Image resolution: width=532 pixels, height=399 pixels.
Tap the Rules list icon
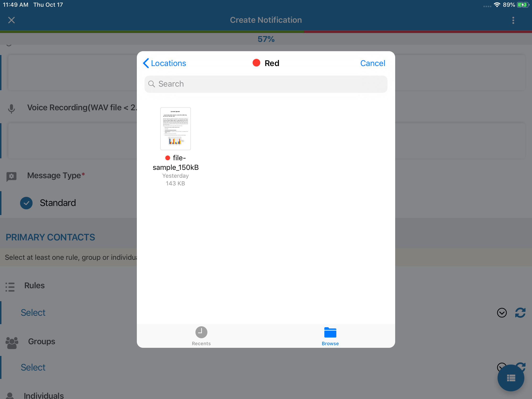coord(10,287)
